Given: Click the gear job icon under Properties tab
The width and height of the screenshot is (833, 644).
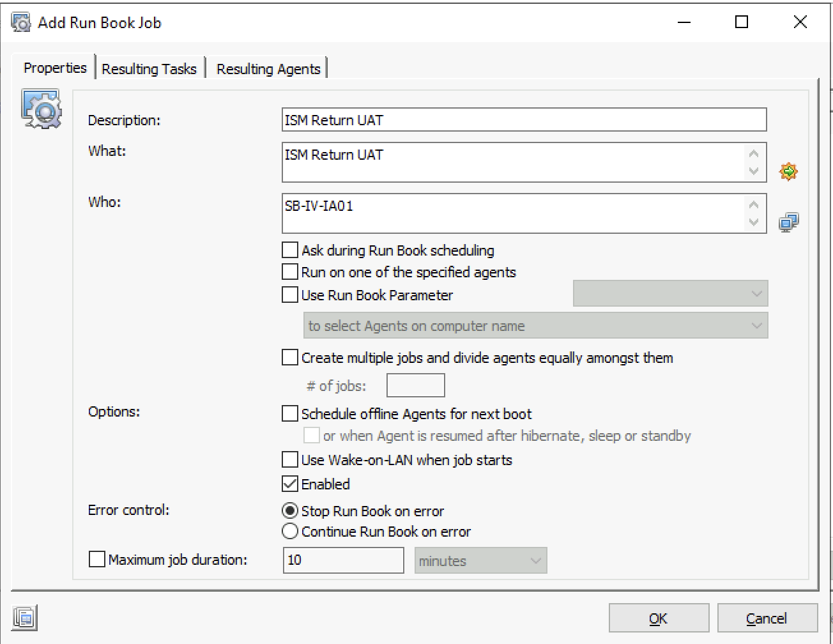Looking at the screenshot, I should tap(42, 109).
